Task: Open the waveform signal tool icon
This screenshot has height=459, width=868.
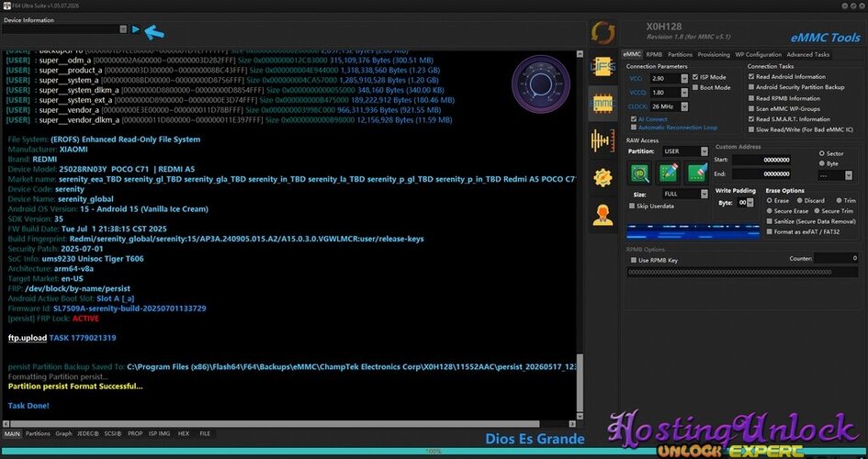Action: click(603, 140)
